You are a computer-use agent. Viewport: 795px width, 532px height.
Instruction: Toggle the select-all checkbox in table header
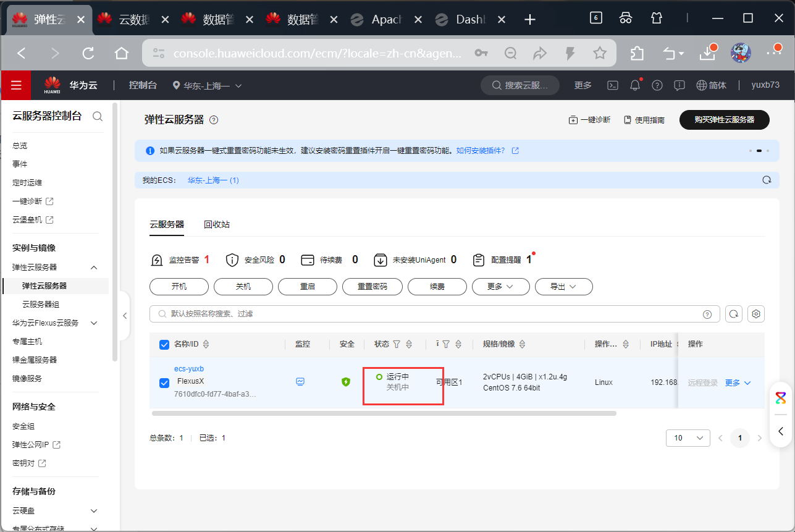tap(164, 344)
